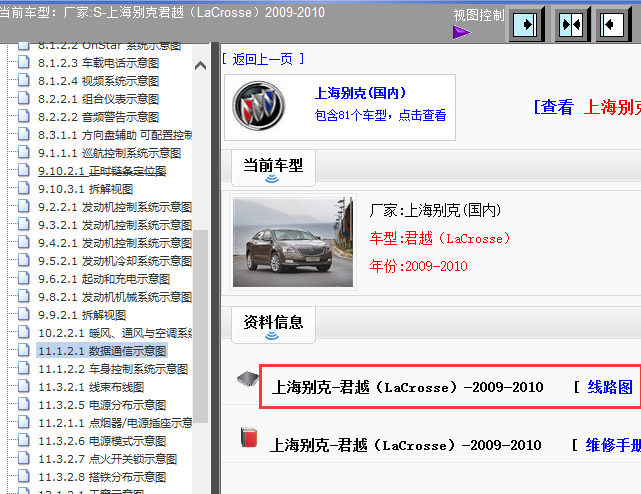Click the split-center view control button
641x494 pixels.
pyautogui.click(x=572, y=25)
